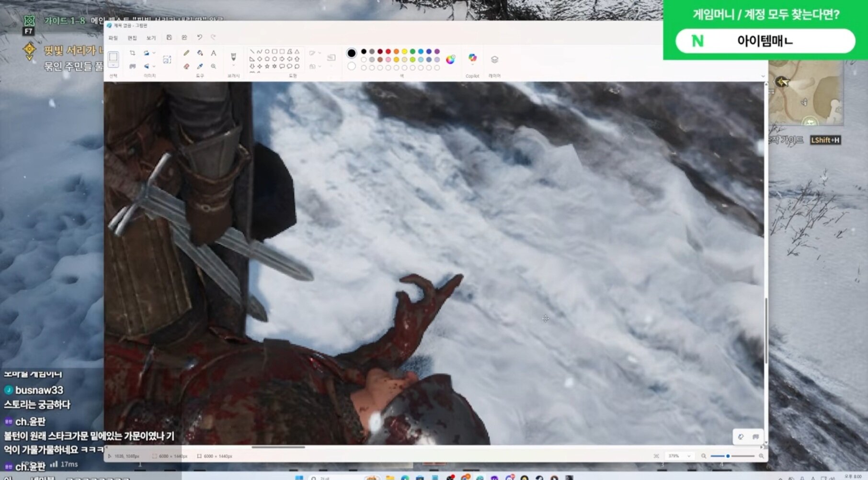868x480 pixels.
Task: Click the vertical canvas scrollbar
Action: (765, 330)
